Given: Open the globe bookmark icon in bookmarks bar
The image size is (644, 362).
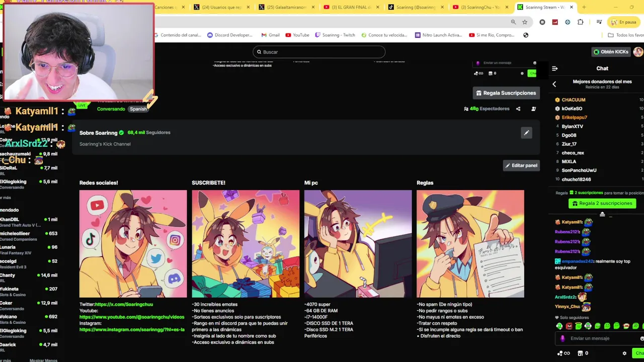Looking at the screenshot, I should click(526, 35).
